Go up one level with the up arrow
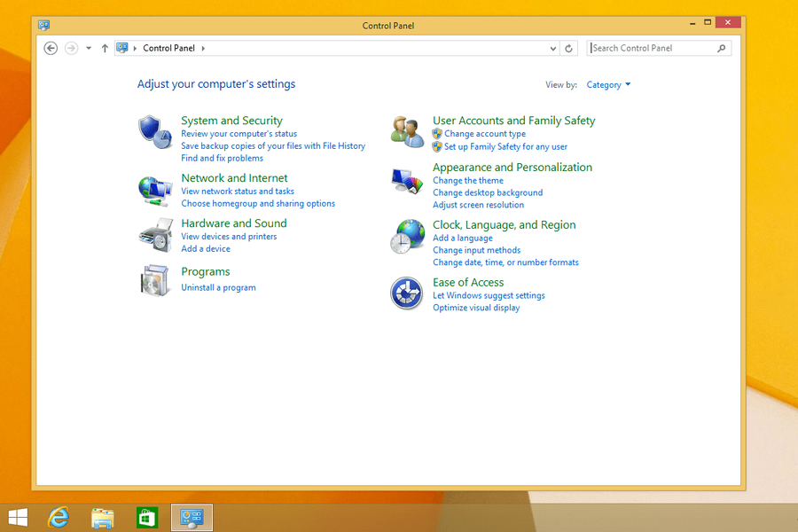 point(105,49)
